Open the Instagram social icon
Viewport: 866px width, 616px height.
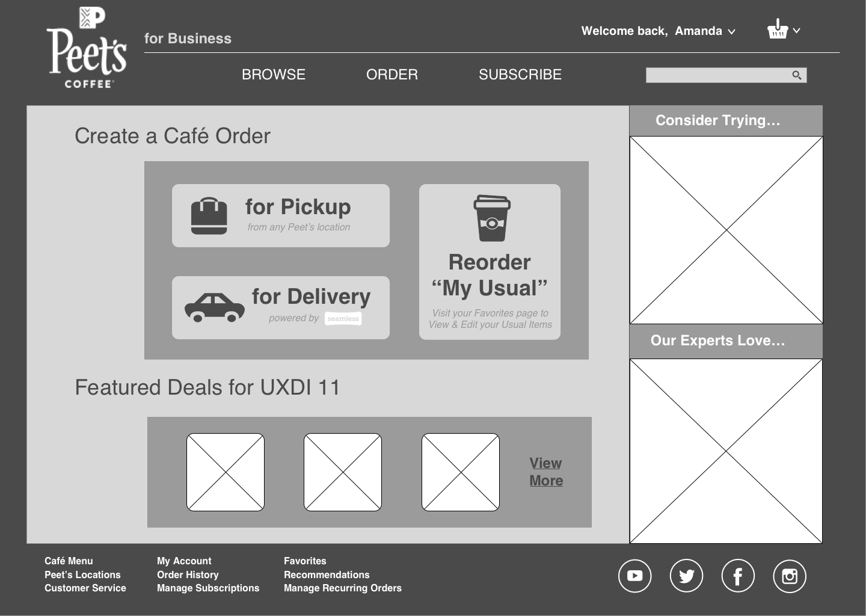(x=790, y=576)
